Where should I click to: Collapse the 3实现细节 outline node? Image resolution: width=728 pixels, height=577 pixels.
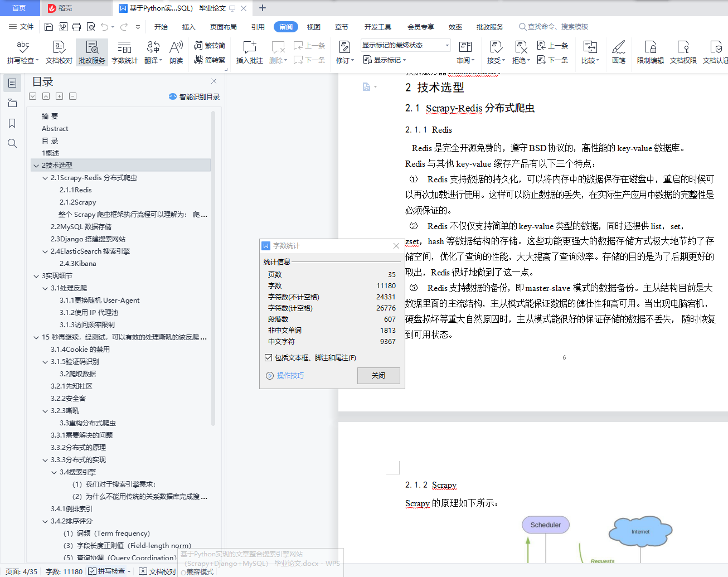pyautogui.click(x=36, y=276)
